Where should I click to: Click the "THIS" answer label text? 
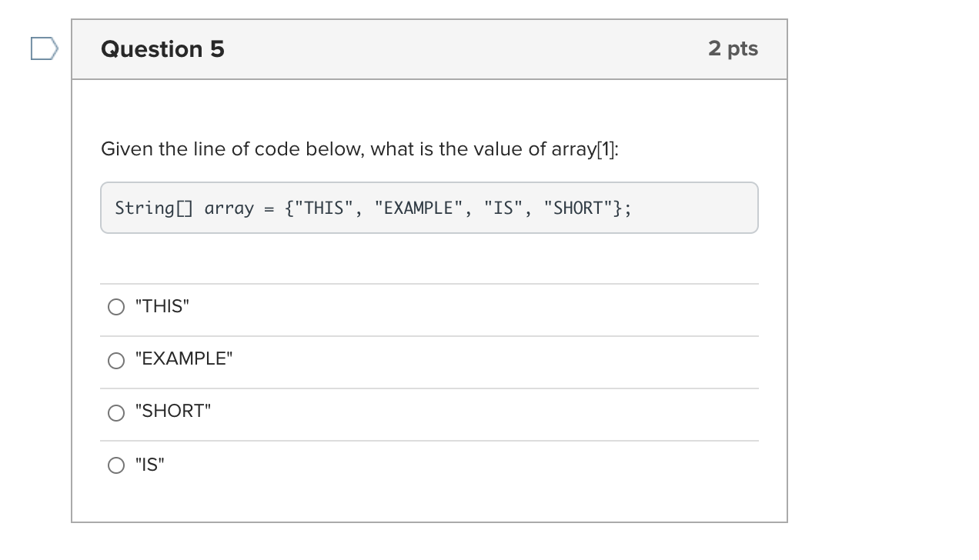click(x=162, y=307)
